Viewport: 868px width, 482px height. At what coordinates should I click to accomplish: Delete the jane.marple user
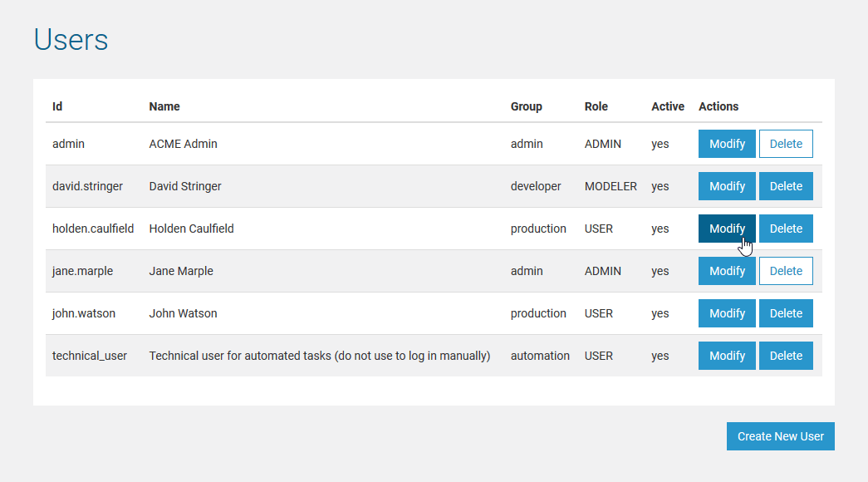(x=786, y=271)
